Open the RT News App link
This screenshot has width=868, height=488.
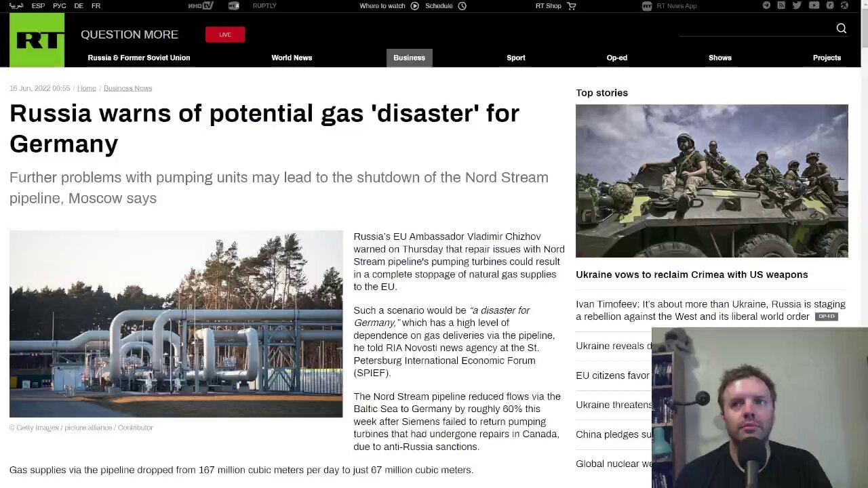[x=676, y=5]
